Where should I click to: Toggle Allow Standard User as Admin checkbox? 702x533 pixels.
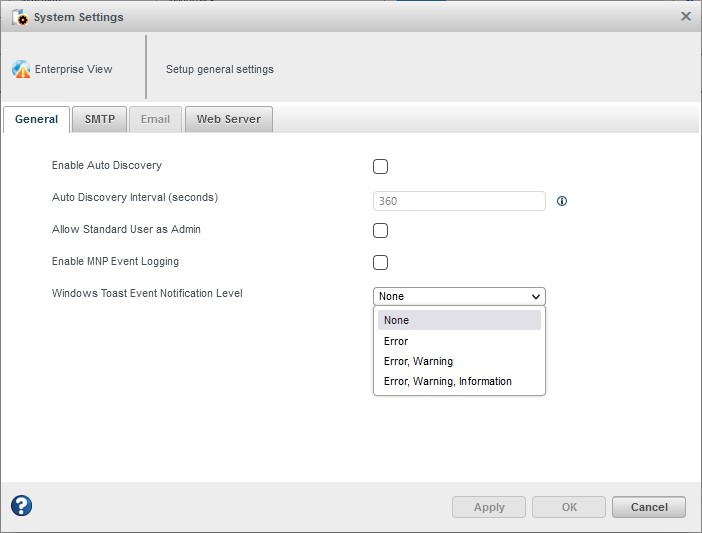point(380,231)
